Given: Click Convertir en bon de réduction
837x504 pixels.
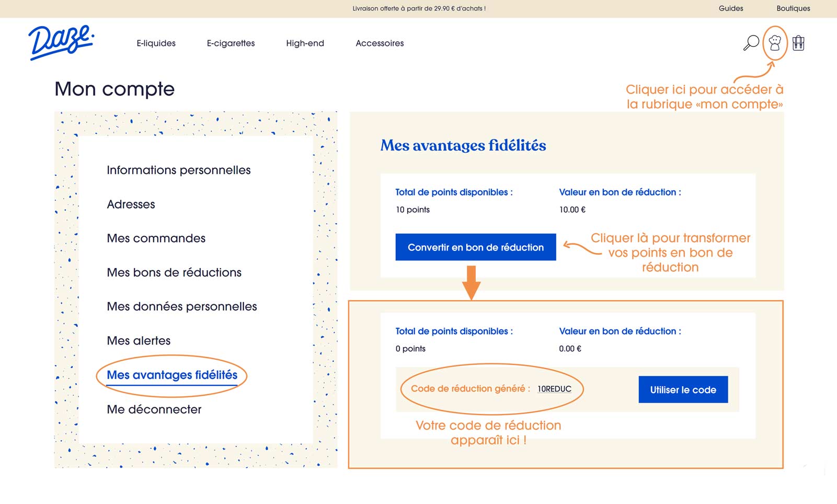Looking at the screenshot, I should pos(476,247).
